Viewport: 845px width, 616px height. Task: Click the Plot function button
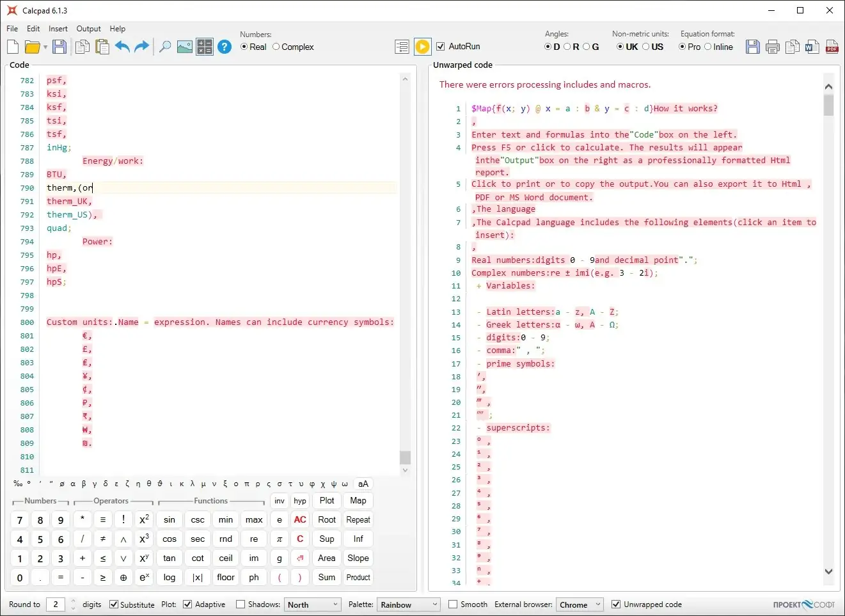(327, 501)
